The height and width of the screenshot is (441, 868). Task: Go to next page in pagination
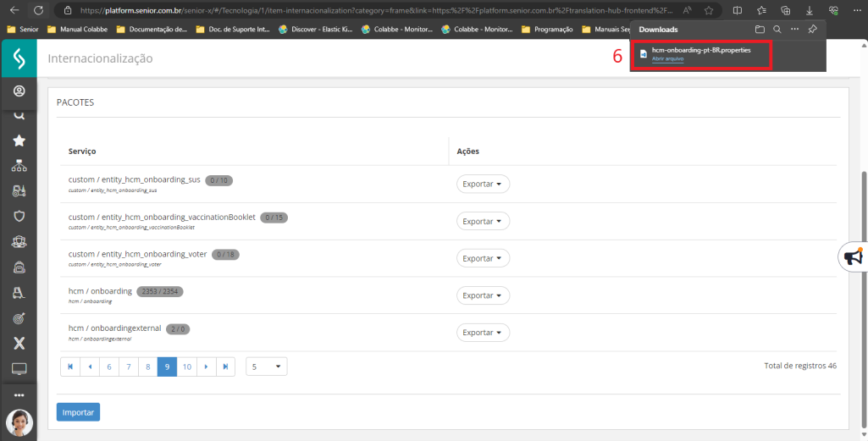pos(207,367)
